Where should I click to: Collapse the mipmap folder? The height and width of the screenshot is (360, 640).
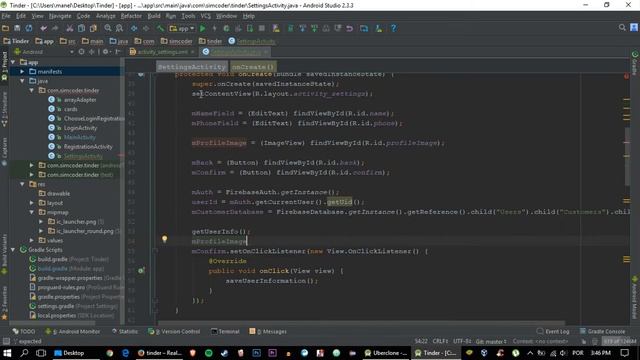31,212
